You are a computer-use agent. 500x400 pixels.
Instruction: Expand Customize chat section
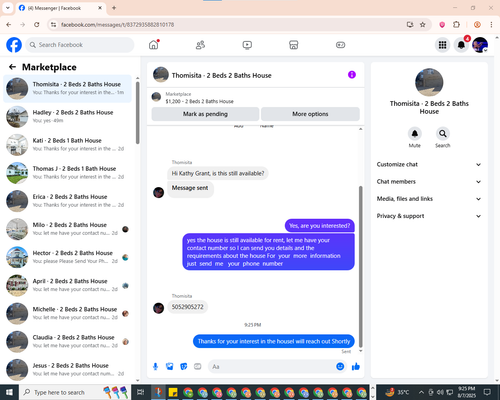(x=429, y=164)
